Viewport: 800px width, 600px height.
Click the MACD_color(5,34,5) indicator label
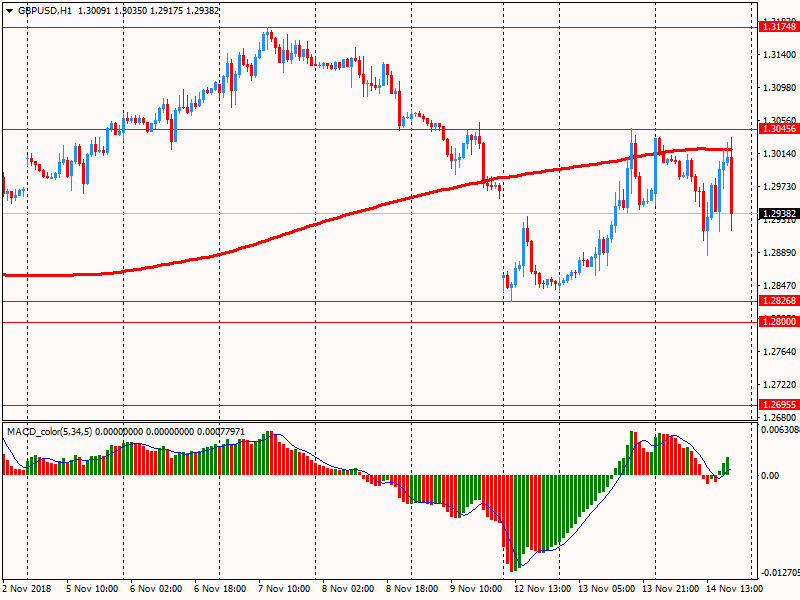pyautogui.click(x=49, y=432)
